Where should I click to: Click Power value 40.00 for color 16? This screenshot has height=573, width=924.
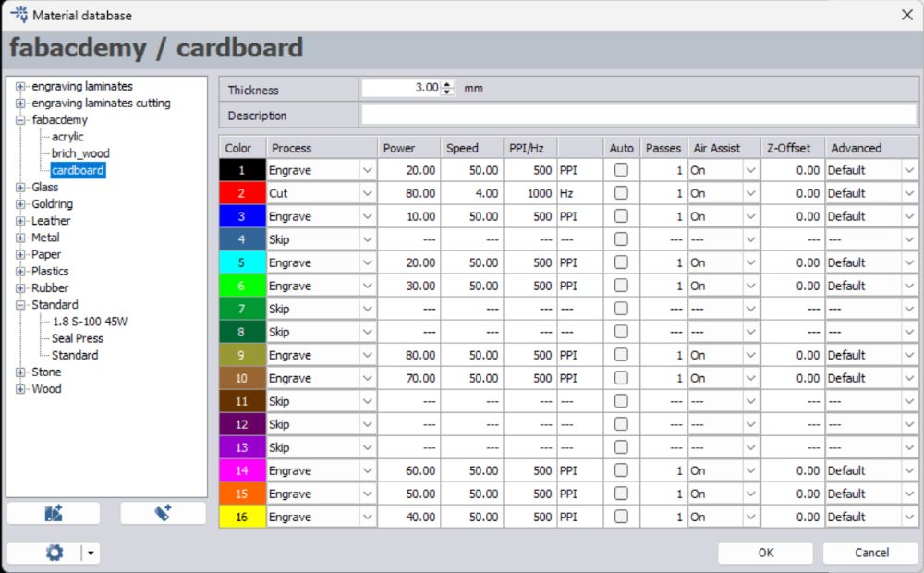click(x=409, y=517)
